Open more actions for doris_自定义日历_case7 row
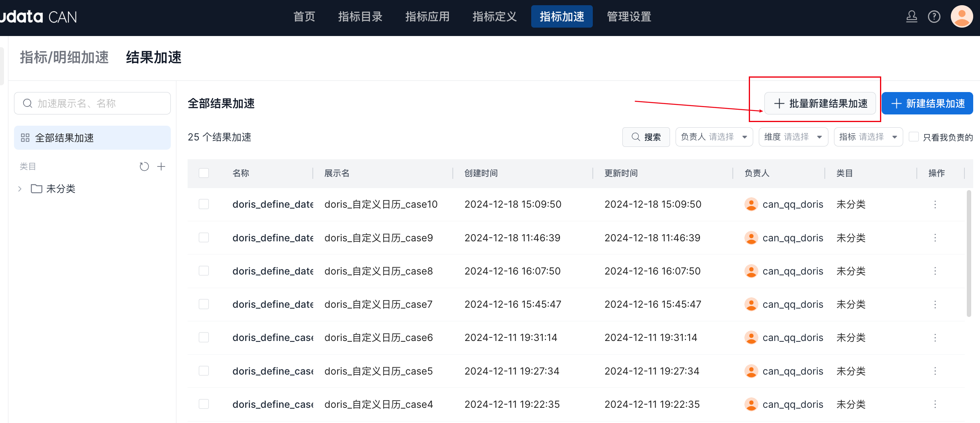This screenshot has width=980, height=423. 935,305
